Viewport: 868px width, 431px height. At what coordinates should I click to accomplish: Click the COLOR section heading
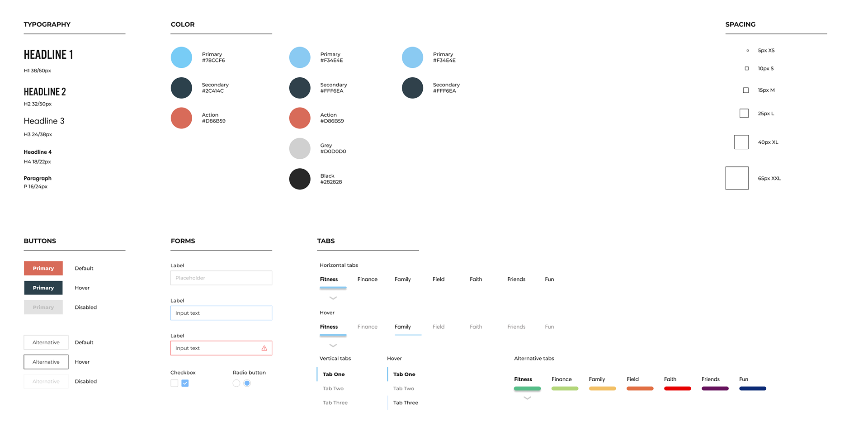[x=183, y=24]
